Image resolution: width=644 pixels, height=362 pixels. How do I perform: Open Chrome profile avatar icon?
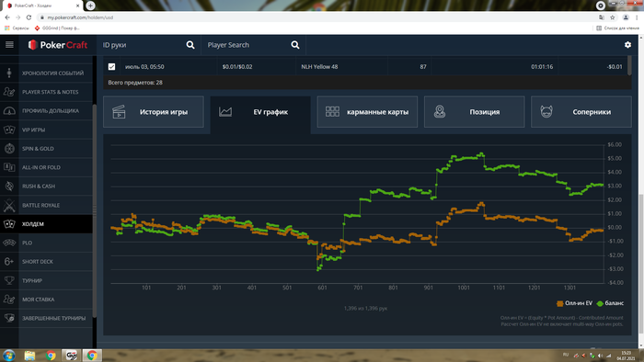click(x=626, y=17)
